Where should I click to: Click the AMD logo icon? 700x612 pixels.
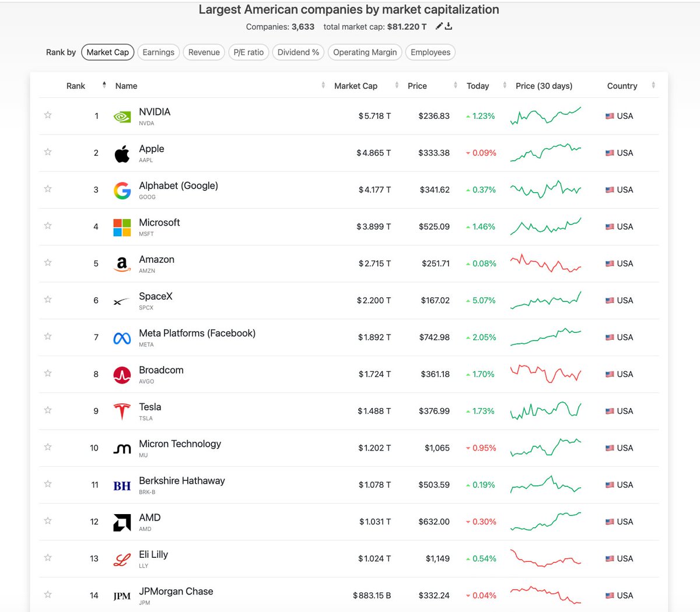[x=122, y=522]
